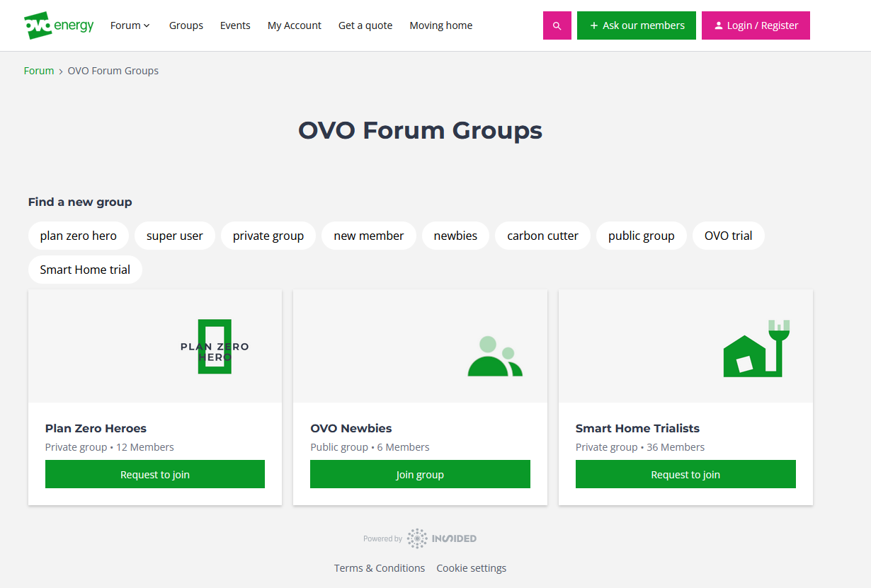
Task: Click the OVO Forum Groups breadcrumb text
Action: (x=113, y=71)
